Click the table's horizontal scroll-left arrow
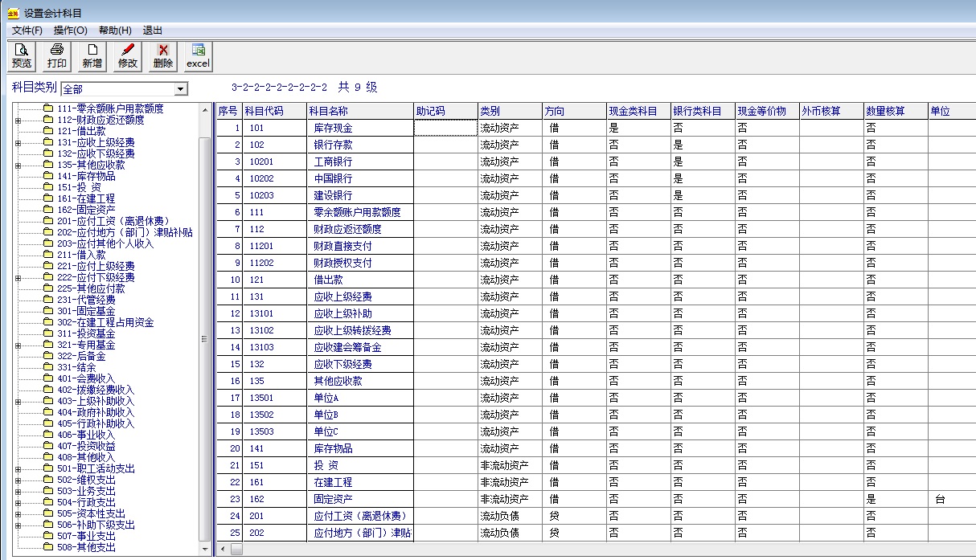Screen dimensions: 976x560 [x=223, y=550]
